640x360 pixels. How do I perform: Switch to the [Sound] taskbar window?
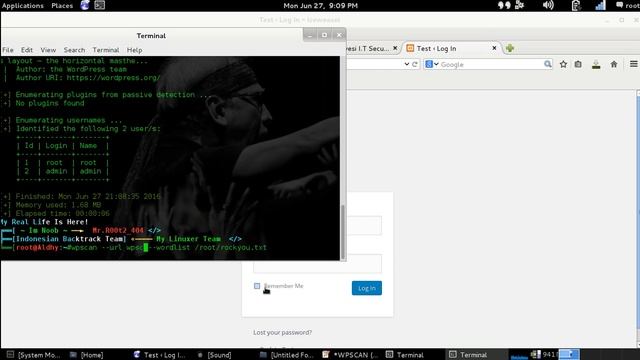[214, 355]
